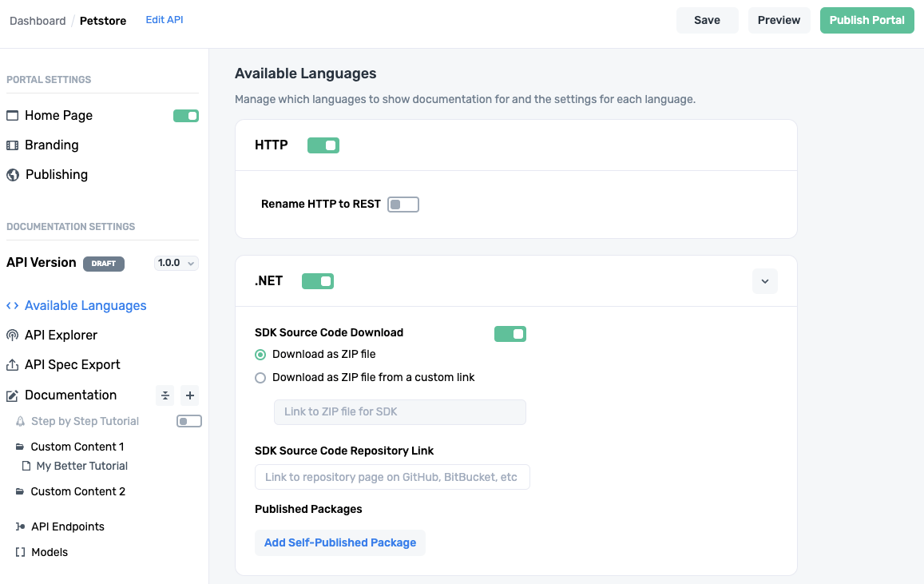
Task: Click the Branding film-strip icon
Action: 12,145
